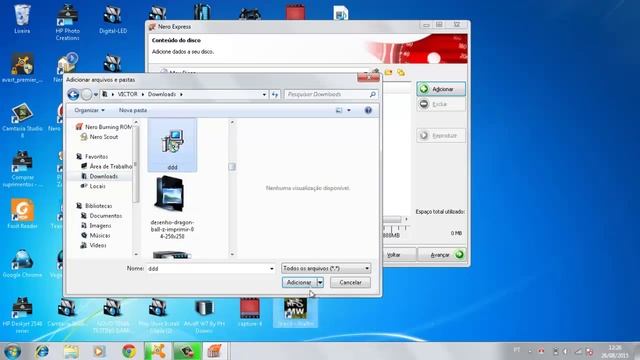The height and width of the screenshot is (360, 640).
Task: Open Chrome from the taskbar
Action: 129,351
